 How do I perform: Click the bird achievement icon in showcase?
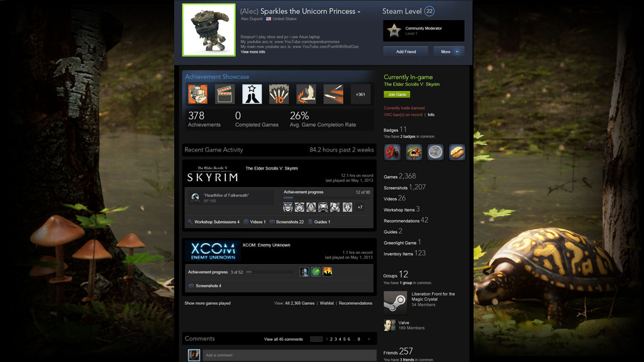(306, 94)
